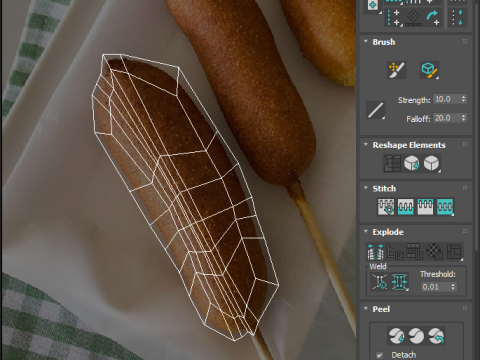Click the cyan curved arrow rotate icon
480x360 pixels.
pyautogui.click(x=433, y=17)
